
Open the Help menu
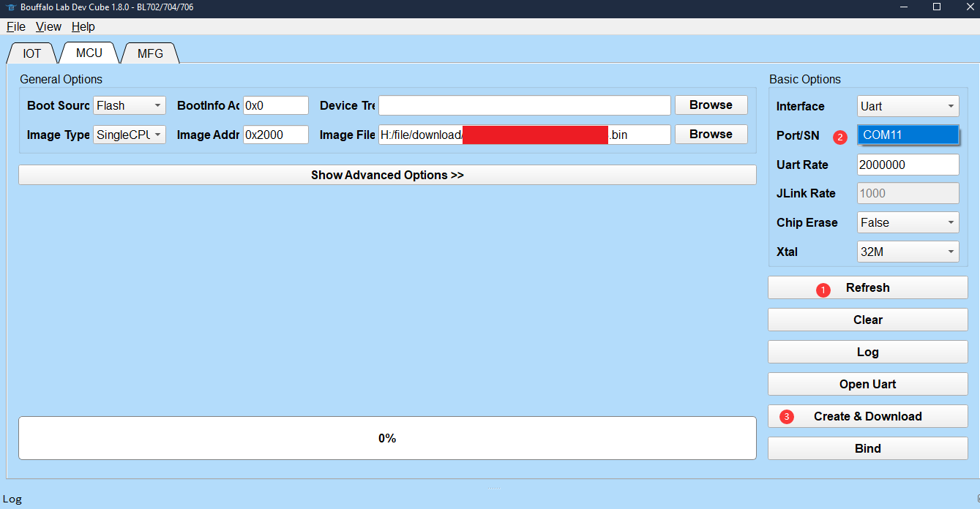tap(83, 26)
